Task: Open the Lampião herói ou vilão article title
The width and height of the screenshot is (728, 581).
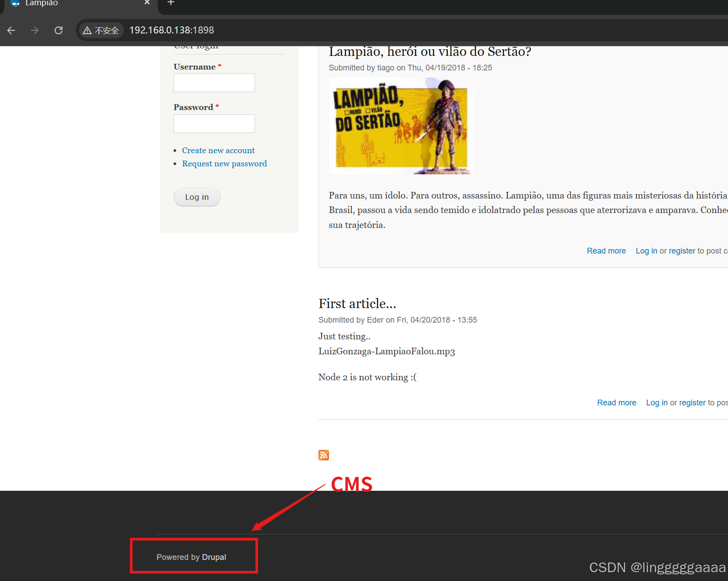Action: [x=430, y=52]
